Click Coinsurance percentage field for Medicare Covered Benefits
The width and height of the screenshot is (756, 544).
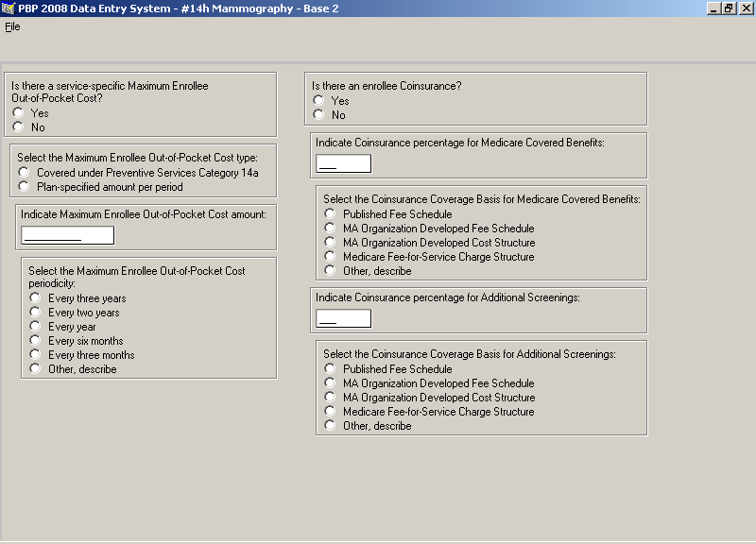343,163
